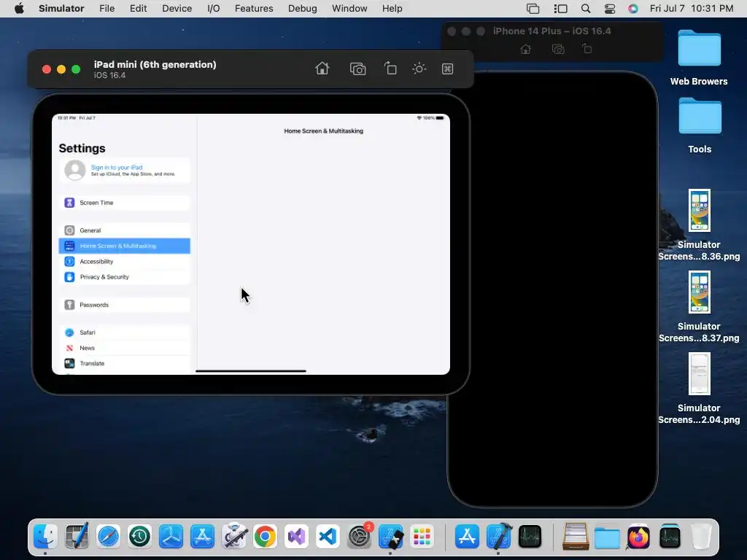This screenshot has width=747, height=560.
Task: Launch Safari from the Dock
Action: point(108,537)
